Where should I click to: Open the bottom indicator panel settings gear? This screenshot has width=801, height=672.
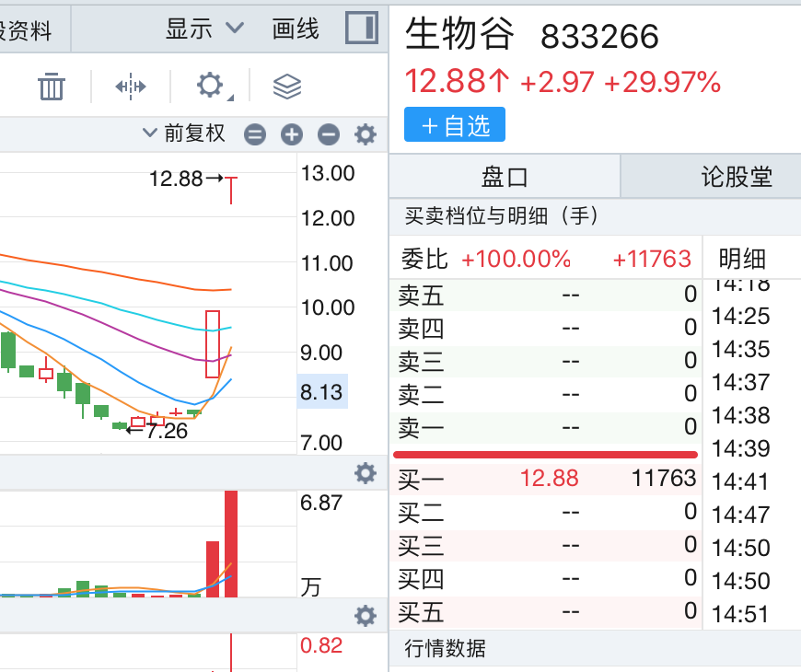tap(366, 616)
